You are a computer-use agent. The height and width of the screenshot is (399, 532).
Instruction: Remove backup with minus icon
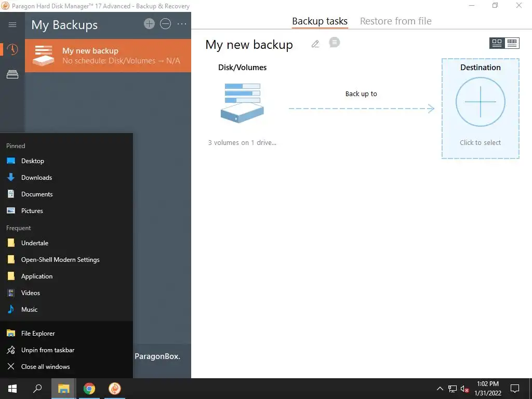coord(165,24)
